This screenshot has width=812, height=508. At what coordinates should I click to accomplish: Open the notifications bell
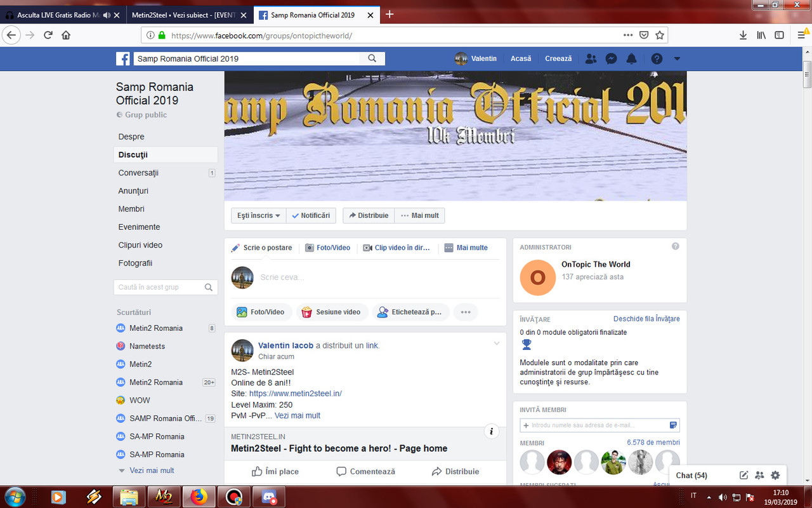tap(631, 58)
